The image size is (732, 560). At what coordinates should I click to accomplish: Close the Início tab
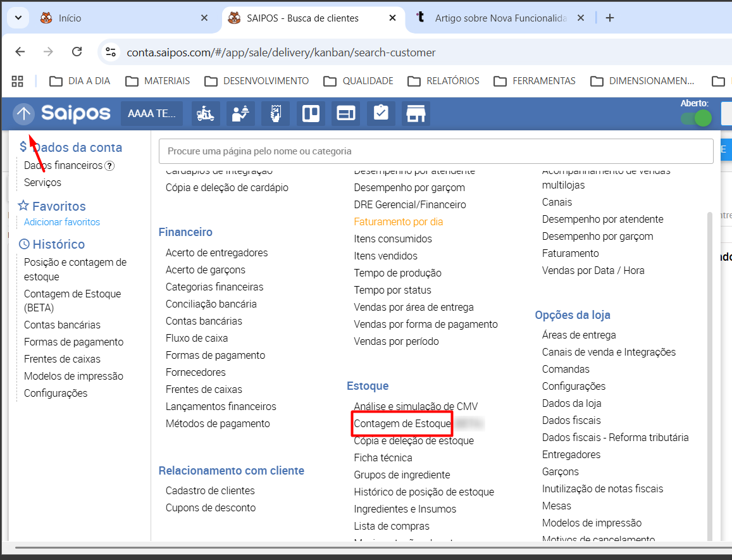point(204,18)
